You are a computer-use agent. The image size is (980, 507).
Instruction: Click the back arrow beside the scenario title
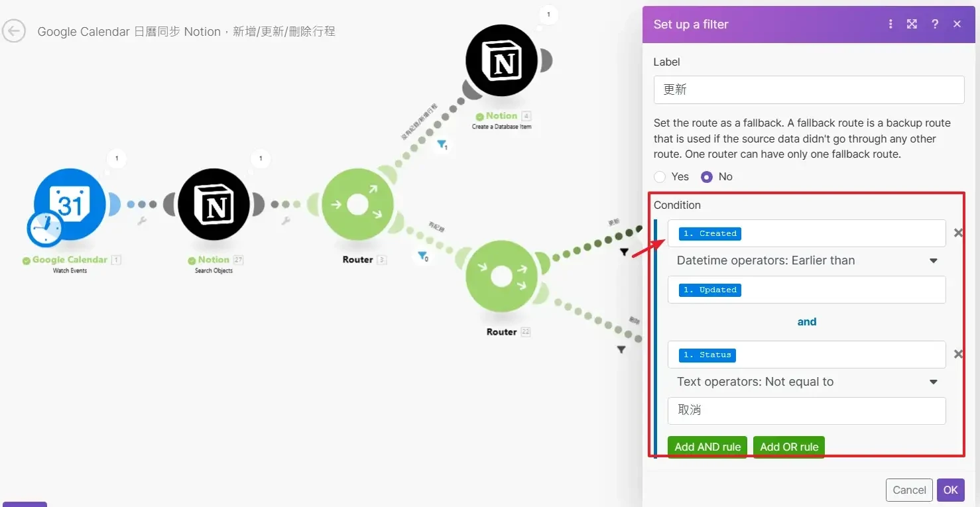coord(13,31)
